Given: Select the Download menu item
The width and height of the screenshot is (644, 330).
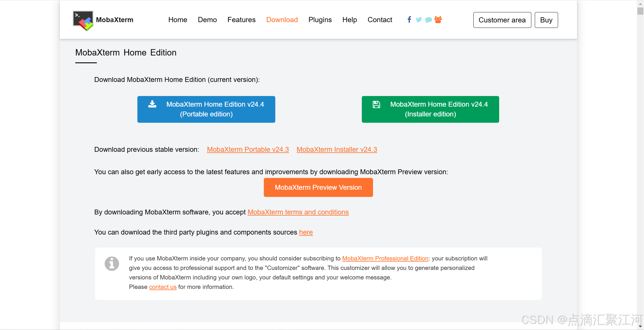Looking at the screenshot, I should click(x=282, y=20).
